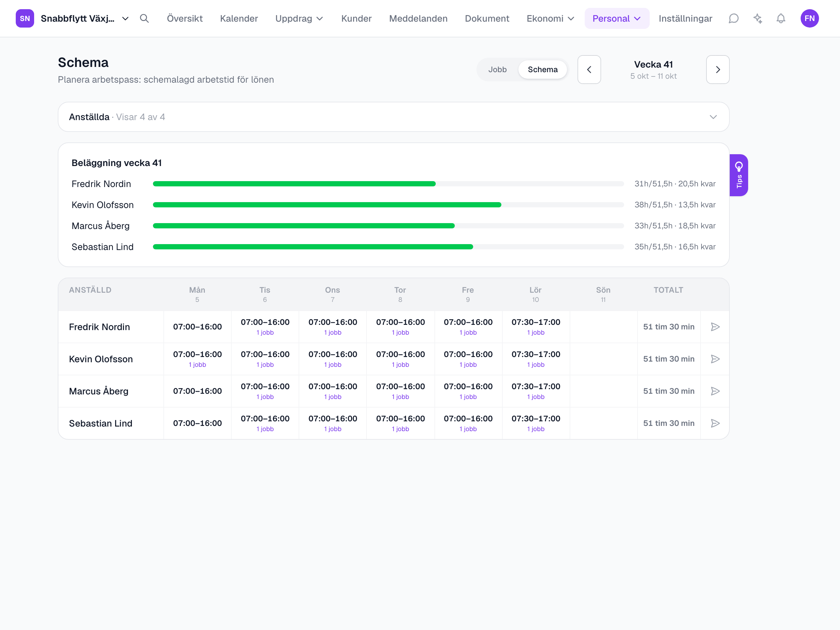The height and width of the screenshot is (630, 840).
Task: Select Fredrik Nordin's Monday 07:00–16:00 shift
Action: tap(197, 326)
